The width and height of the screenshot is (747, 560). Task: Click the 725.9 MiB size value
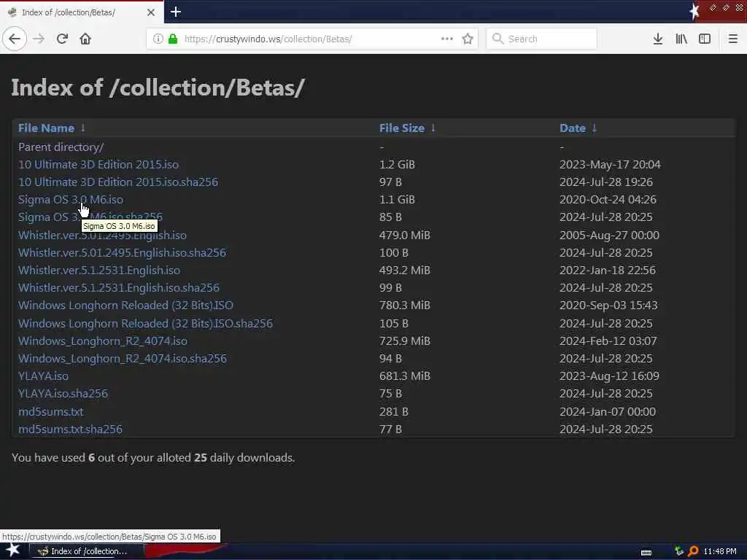point(404,341)
